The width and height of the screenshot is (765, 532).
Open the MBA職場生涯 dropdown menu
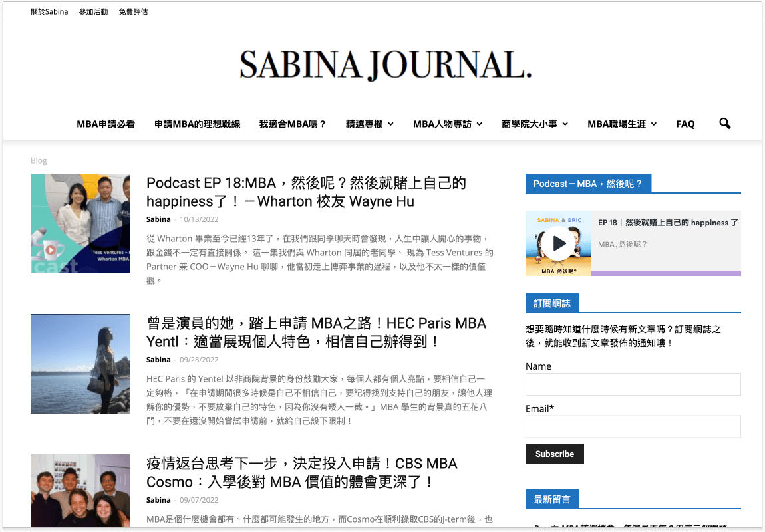pos(621,124)
